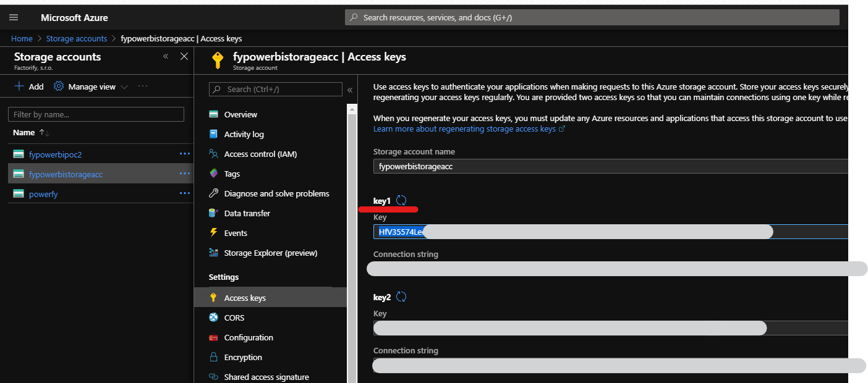Focus the resource menu Search (Ctrl+/) box

pos(275,89)
